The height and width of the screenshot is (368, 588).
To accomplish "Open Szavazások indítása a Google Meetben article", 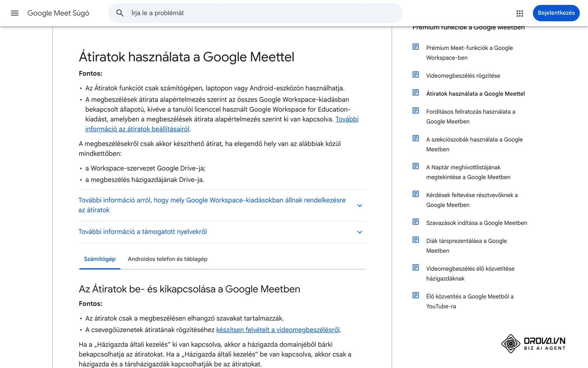I will tap(477, 223).
